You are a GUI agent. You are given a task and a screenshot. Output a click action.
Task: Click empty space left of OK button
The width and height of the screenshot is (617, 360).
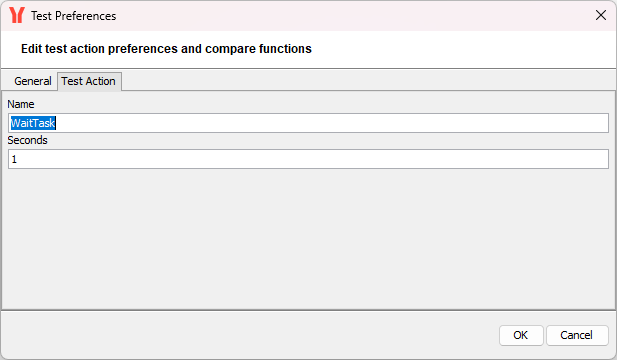point(250,335)
